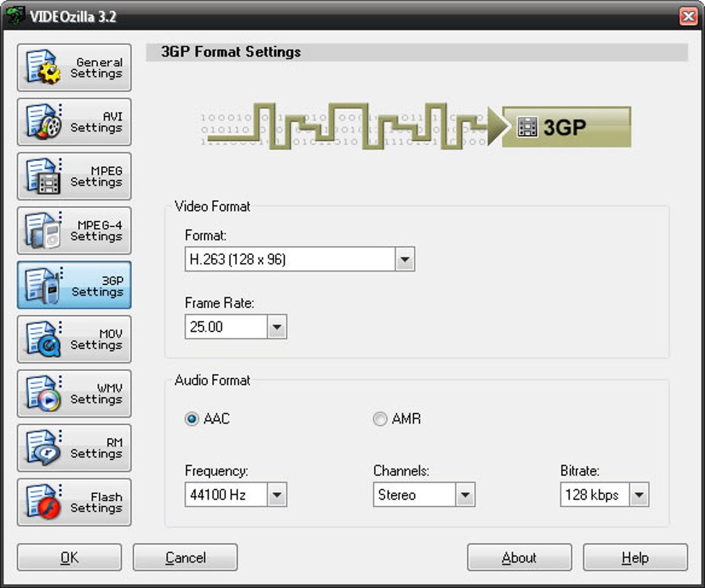Expand the Bitrate 128 kbps dropdown

coord(639,495)
